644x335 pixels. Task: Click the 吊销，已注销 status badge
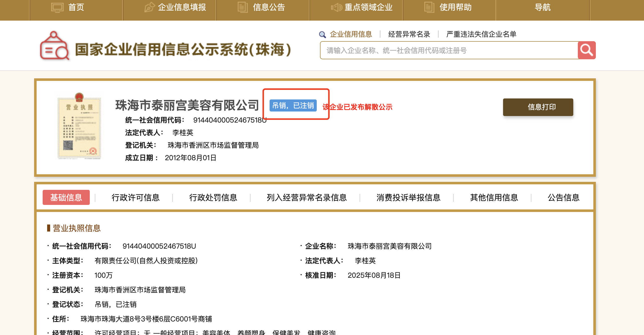pos(293,105)
